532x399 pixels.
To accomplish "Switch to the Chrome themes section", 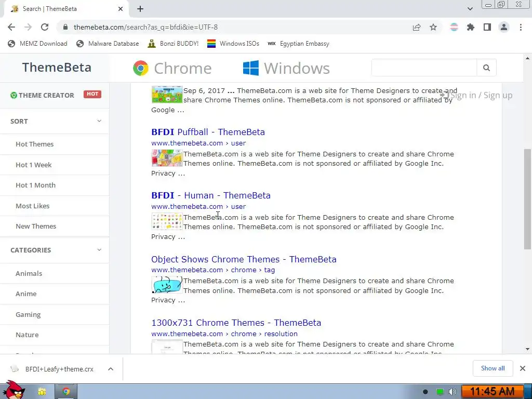I will [x=172, y=68].
